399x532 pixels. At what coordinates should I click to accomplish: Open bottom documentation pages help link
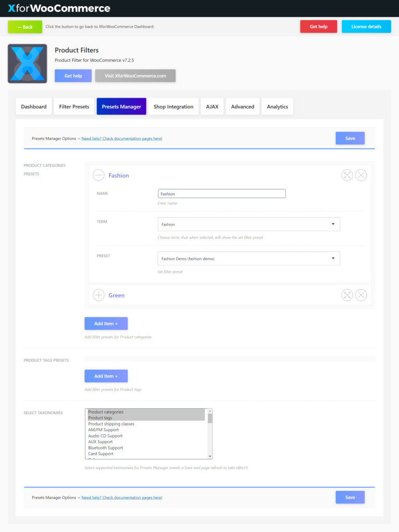pos(122,497)
